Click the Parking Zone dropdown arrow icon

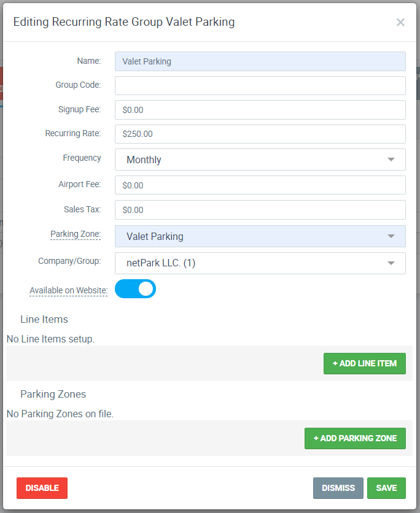coord(391,235)
